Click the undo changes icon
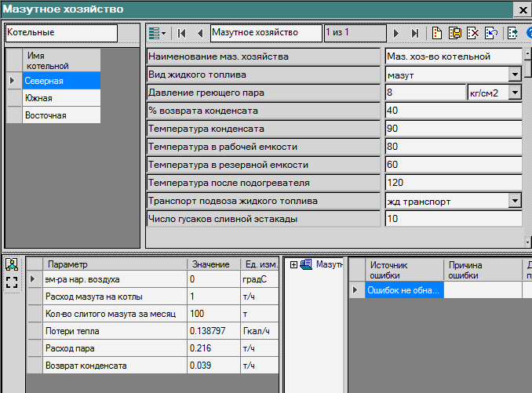The width and height of the screenshot is (532, 393). coord(490,33)
